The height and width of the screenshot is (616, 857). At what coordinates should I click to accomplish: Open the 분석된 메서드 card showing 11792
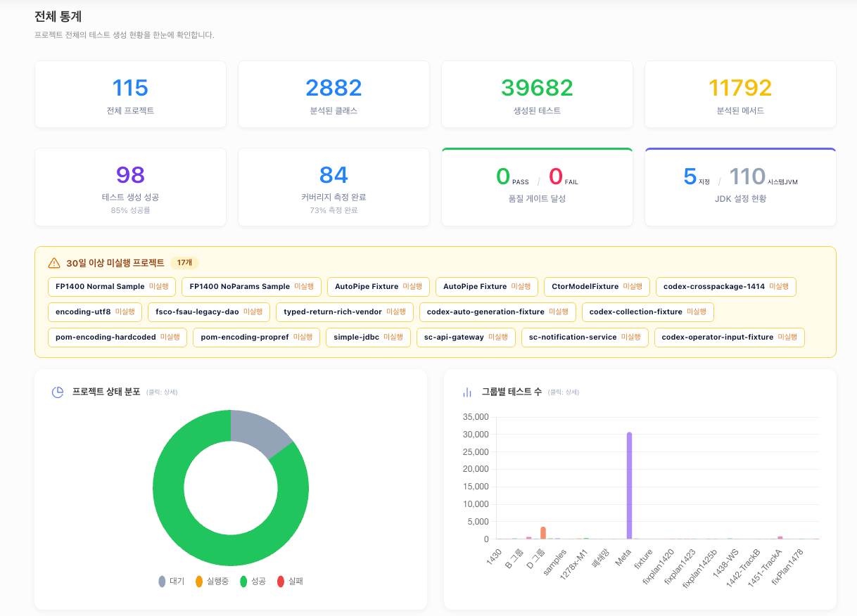point(740,94)
